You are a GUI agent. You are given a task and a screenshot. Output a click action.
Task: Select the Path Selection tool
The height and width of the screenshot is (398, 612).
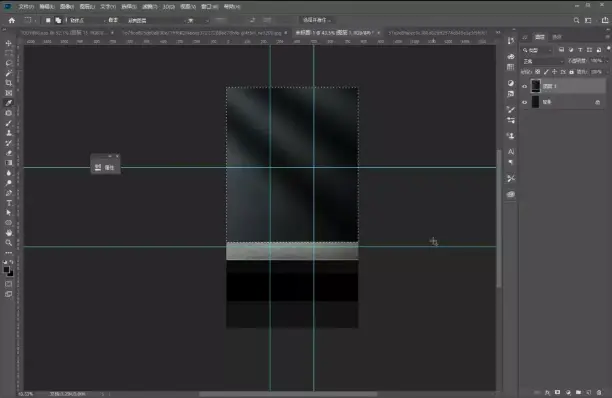[9, 213]
